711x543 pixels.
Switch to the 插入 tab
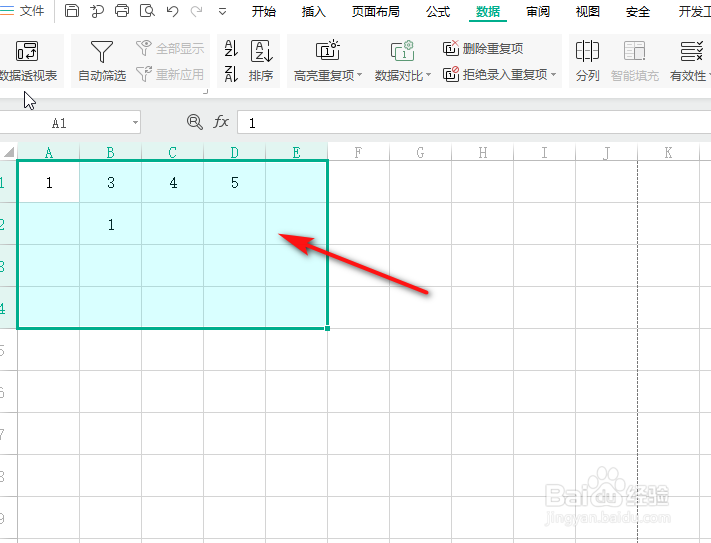point(314,11)
